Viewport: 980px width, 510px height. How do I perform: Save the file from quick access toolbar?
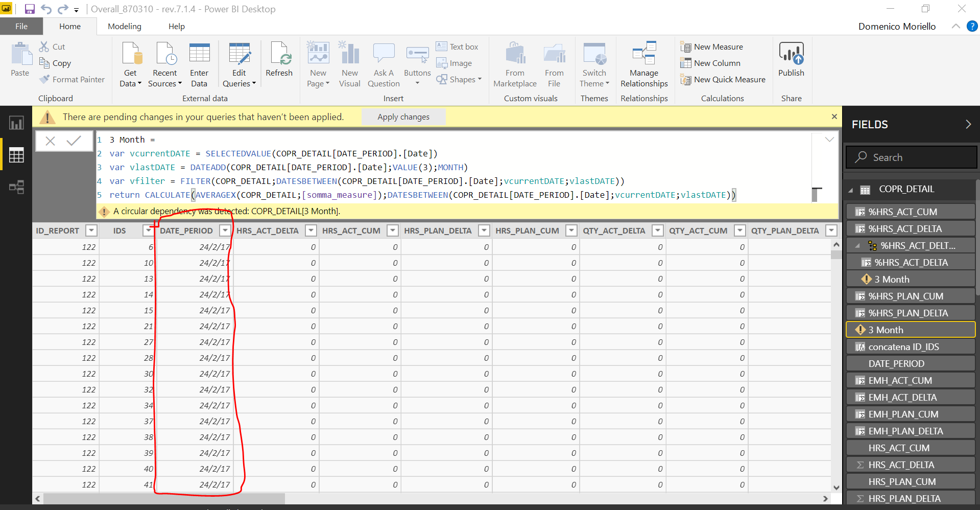click(x=29, y=9)
